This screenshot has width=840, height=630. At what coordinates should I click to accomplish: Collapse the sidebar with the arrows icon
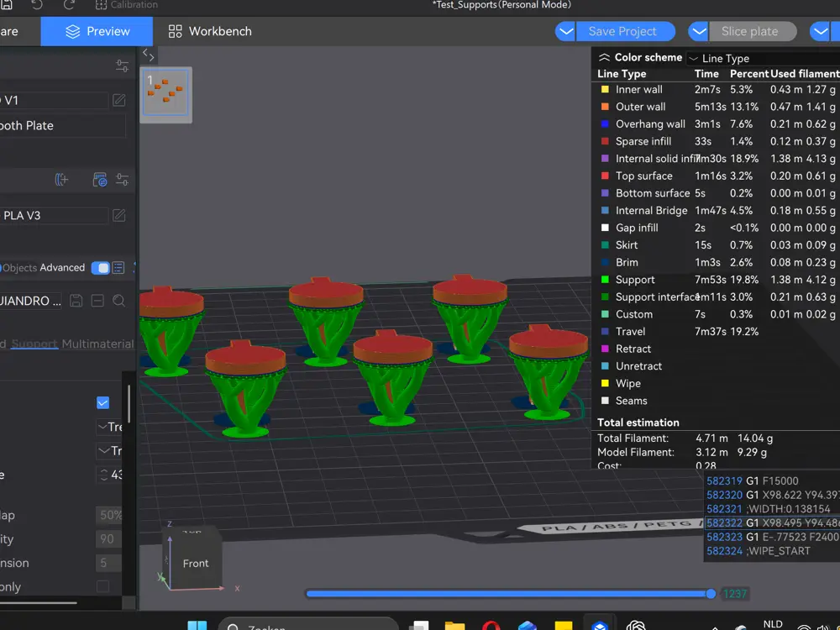click(149, 55)
